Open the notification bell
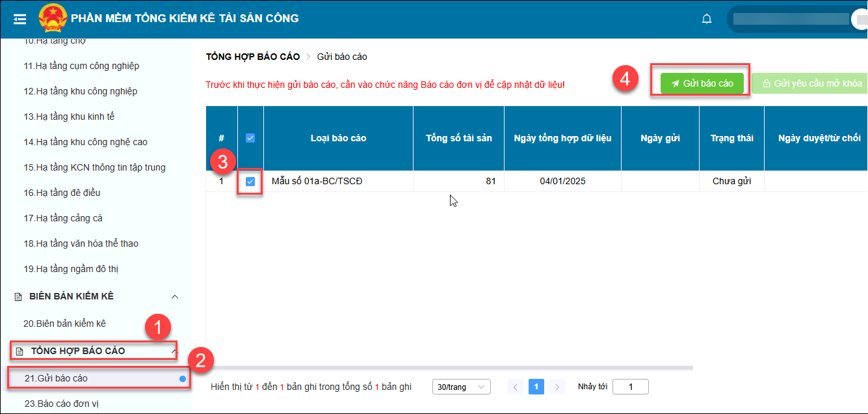 (x=707, y=19)
